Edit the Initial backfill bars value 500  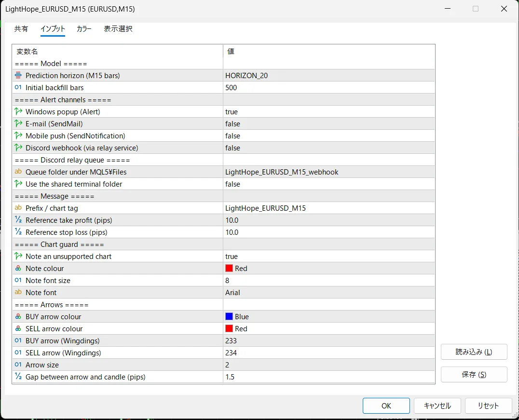point(328,87)
